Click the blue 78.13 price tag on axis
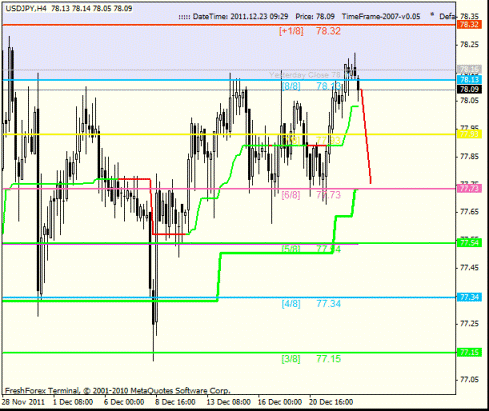The height and width of the screenshot is (411, 489). (x=469, y=80)
